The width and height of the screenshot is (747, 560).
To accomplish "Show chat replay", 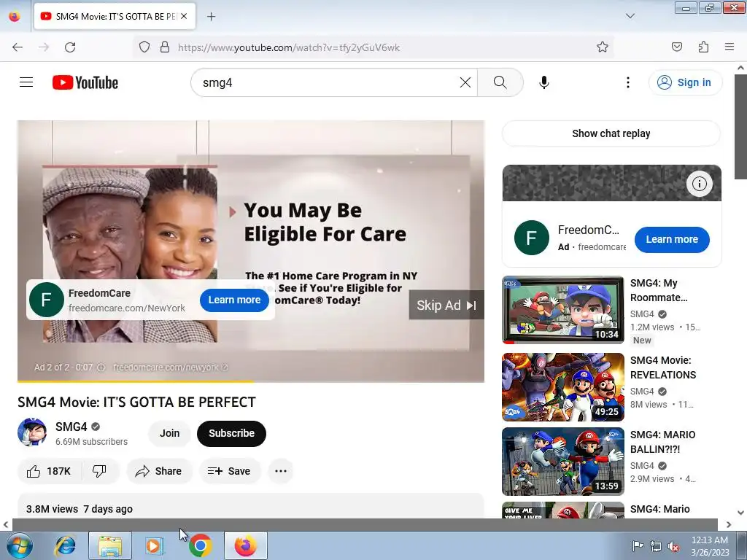I will pos(611,133).
